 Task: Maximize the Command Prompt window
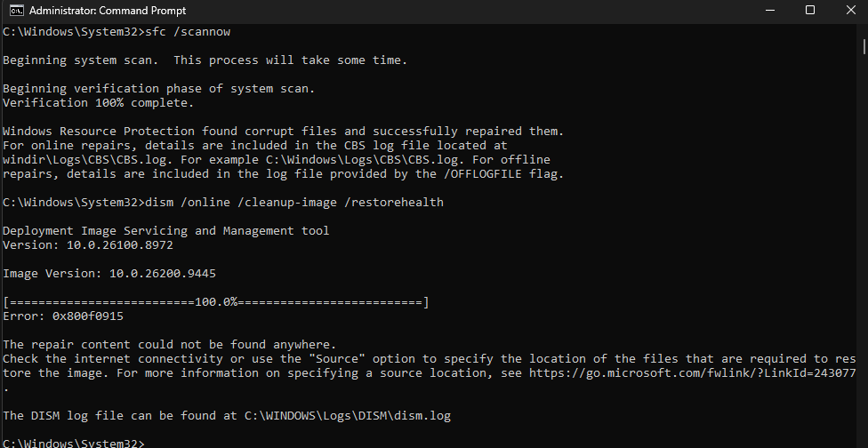pyautogui.click(x=810, y=10)
